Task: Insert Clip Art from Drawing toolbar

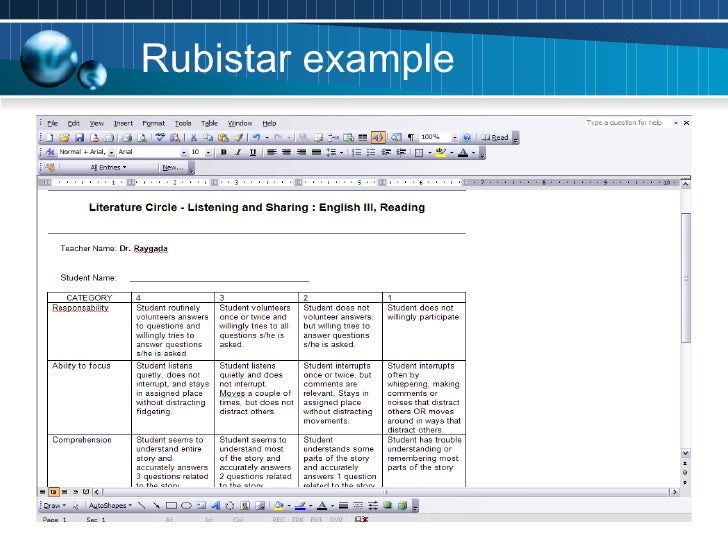Action: pos(245,506)
